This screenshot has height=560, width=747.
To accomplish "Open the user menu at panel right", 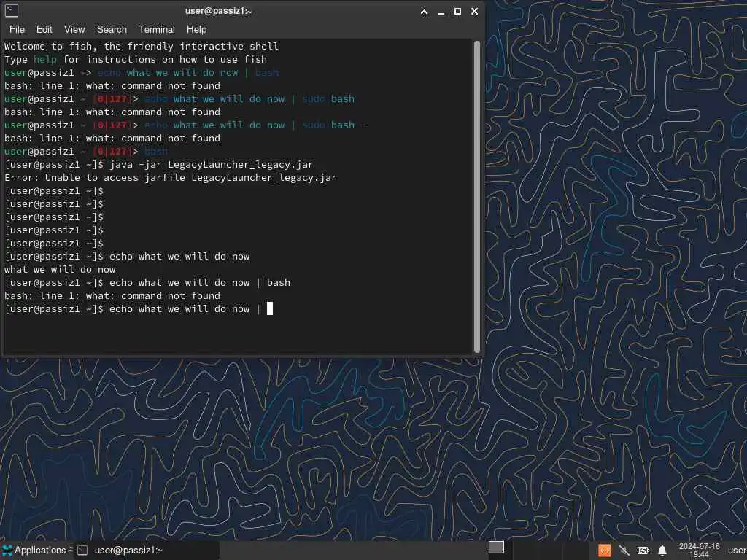I will 737,551.
